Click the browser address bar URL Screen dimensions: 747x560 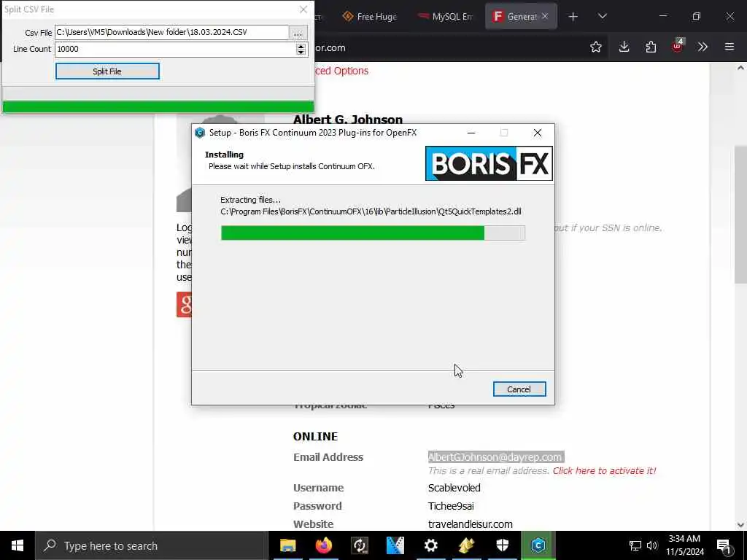coord(330,47)
